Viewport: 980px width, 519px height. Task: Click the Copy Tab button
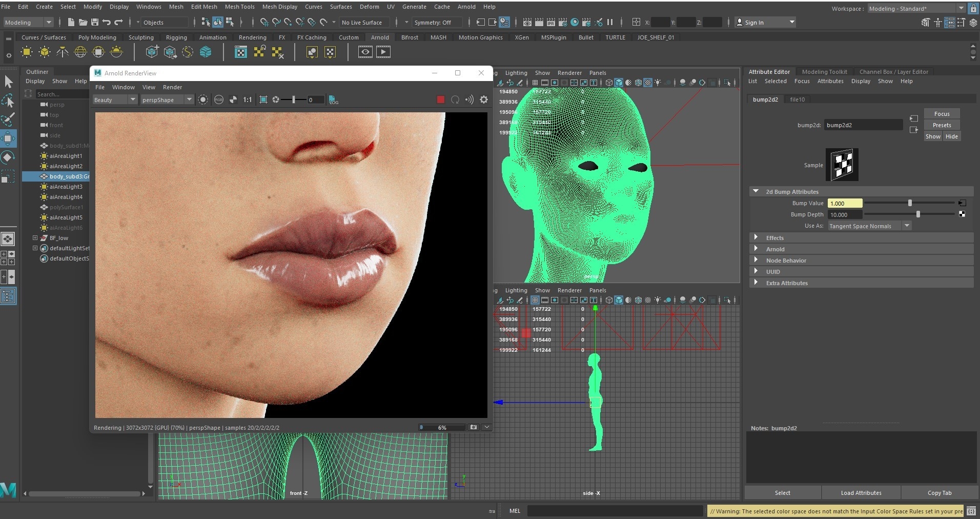[939, 493]
